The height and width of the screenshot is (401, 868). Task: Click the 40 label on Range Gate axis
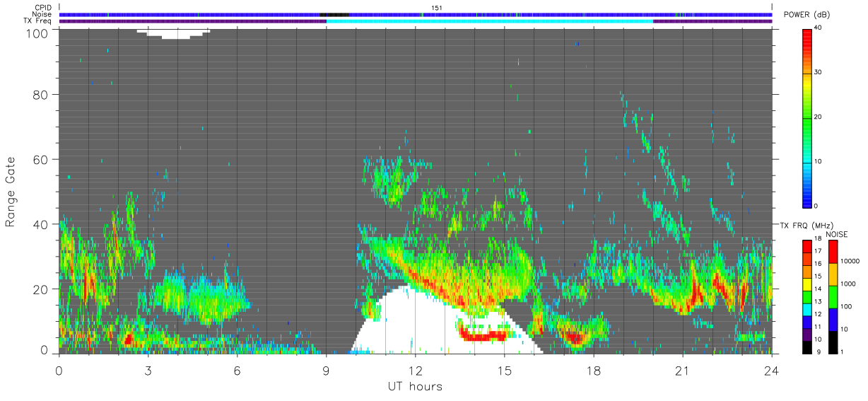(x=41, y=224)
